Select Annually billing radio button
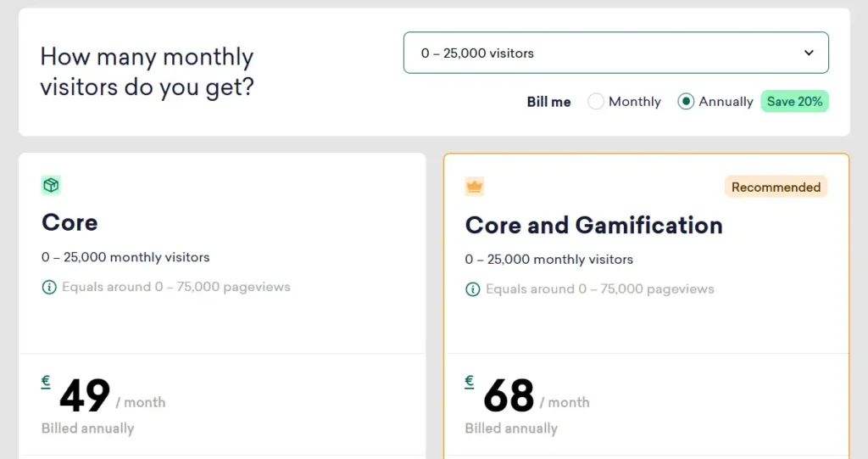The image size is (868, 459). coord(686,102)
